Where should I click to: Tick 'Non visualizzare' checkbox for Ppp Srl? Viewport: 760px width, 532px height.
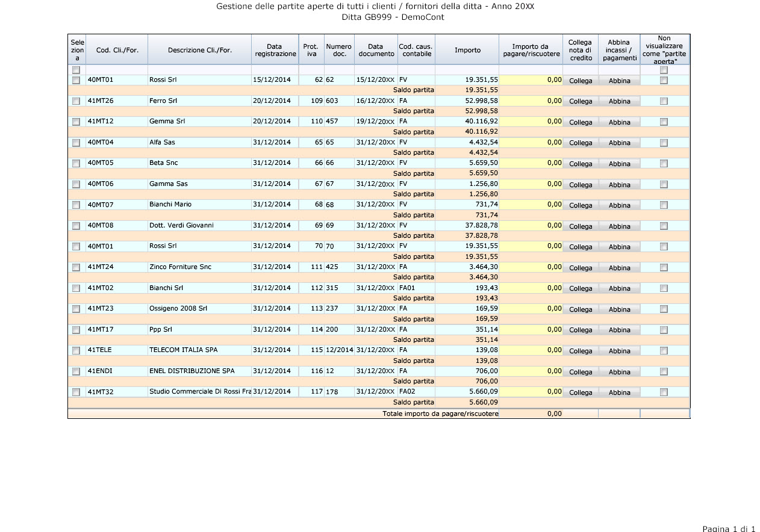tap(664, 330)
